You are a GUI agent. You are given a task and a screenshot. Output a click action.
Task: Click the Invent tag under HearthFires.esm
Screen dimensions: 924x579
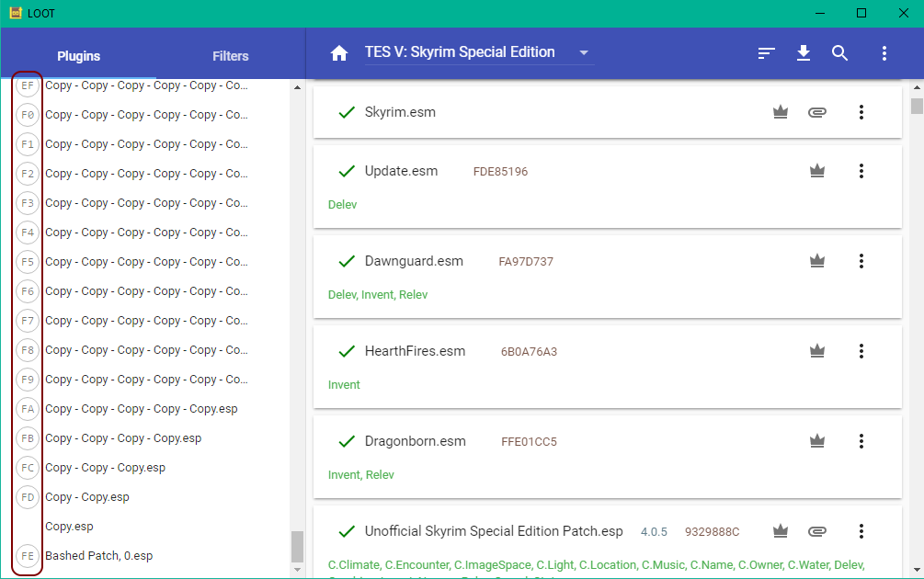344,385
